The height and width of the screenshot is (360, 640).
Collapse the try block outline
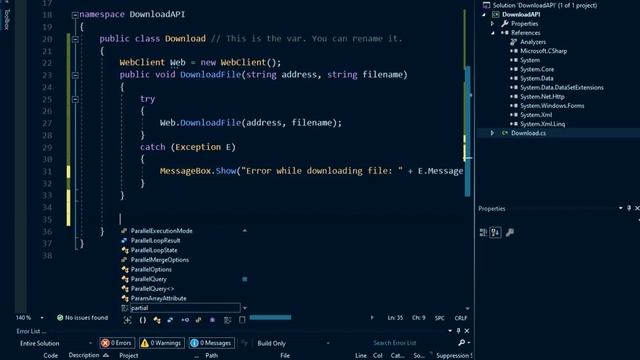(75, 99)
